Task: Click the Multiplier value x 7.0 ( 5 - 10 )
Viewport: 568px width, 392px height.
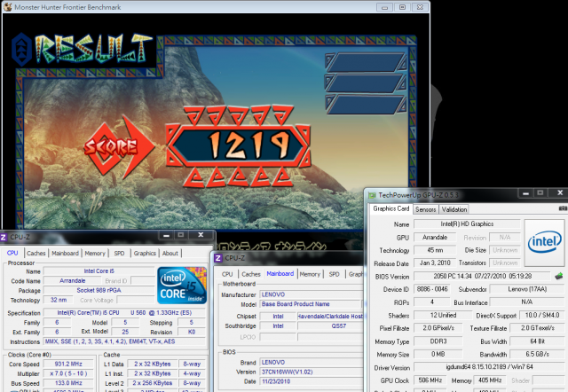Action: 68,373
